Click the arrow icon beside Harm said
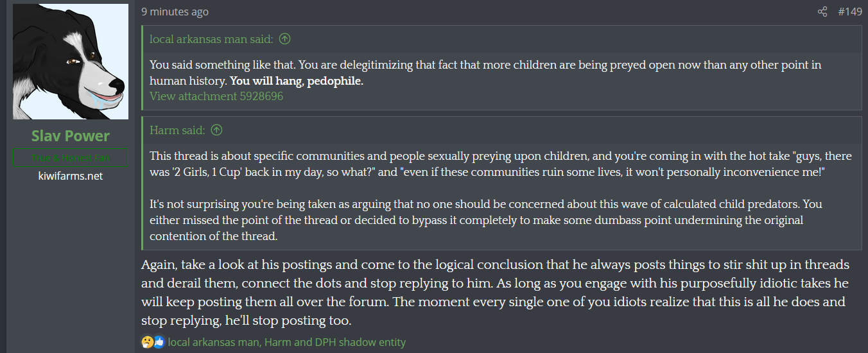868x353 pixels. pos(217,130)
